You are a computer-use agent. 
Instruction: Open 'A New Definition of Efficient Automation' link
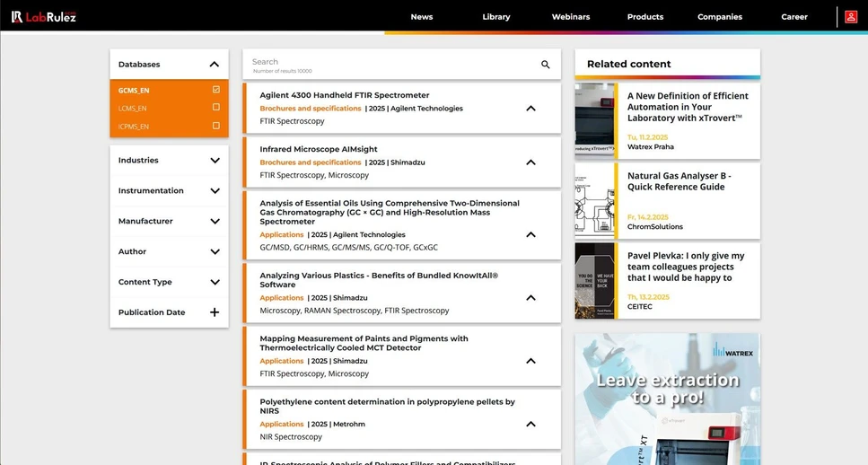(x=688, y=107)
